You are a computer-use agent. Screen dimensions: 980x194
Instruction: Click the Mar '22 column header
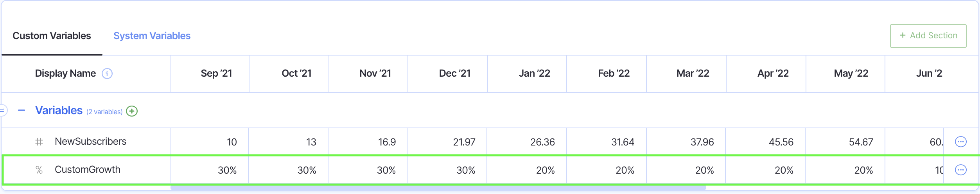pos(692,74)
